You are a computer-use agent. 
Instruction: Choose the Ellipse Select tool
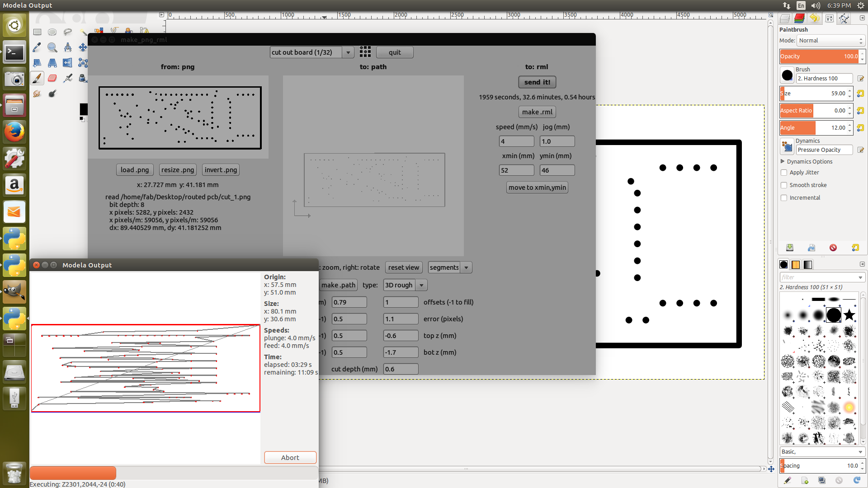[x=52, y=32]
